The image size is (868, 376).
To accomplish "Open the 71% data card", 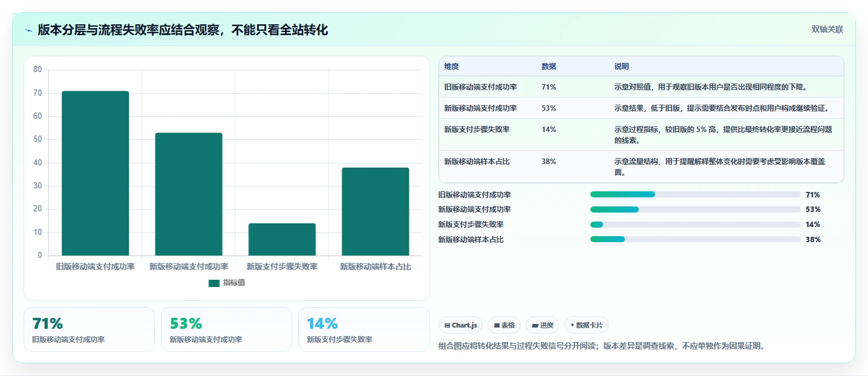I will point(90,329).
